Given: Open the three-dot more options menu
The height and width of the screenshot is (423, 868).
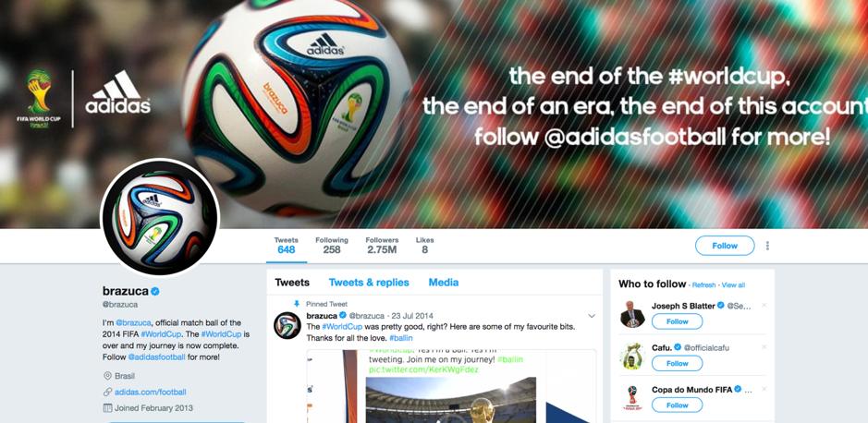Looking at the screenshot, I should click(767, 246).
